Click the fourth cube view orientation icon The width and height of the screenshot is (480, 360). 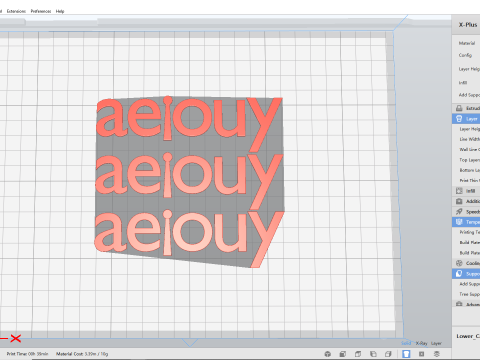[388, 354]
